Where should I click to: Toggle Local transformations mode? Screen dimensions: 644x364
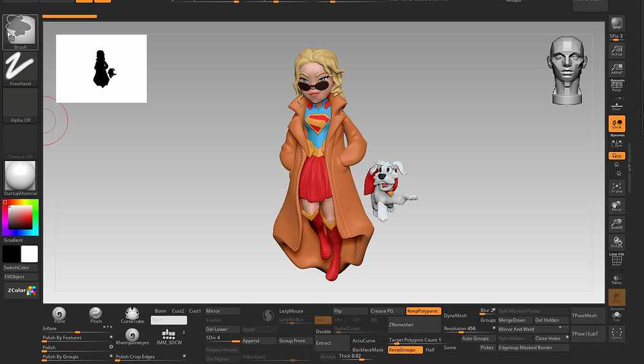pyautogui.click(x=616, y=124)
